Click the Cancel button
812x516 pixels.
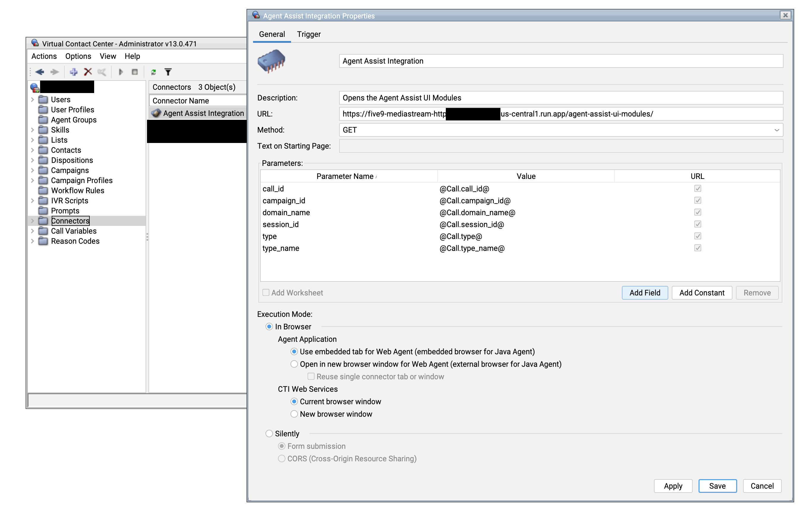pyautogui.click(x=762, y=486)
